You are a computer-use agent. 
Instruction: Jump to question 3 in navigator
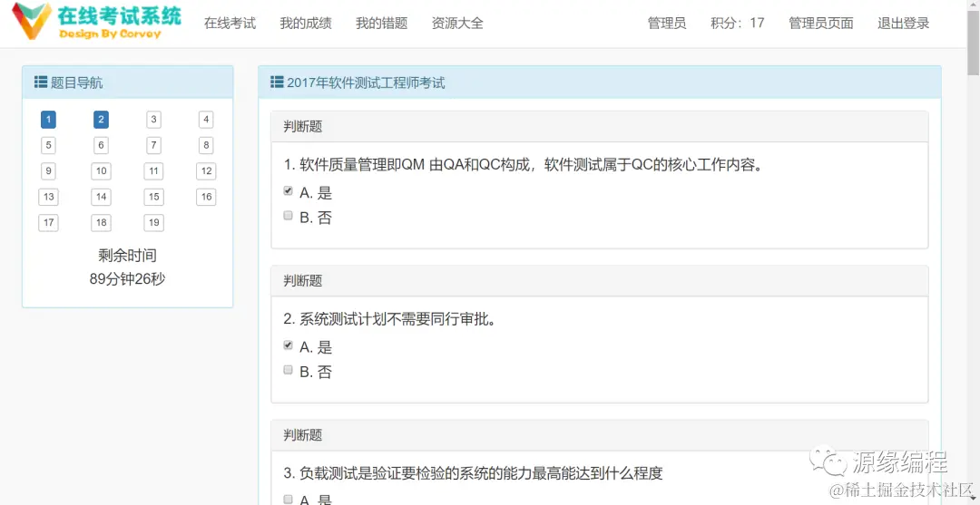click(x=153, y=120)
